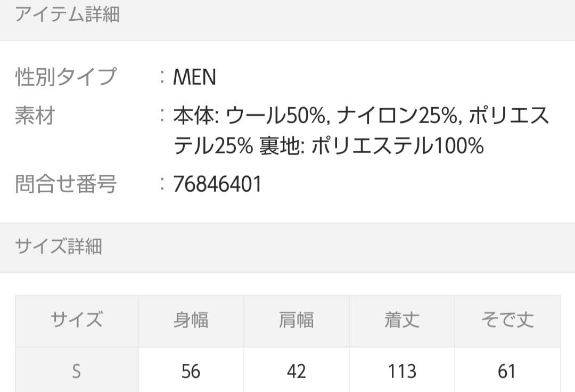Click the 56 body width value
The image size is (575, 392).
point(191,371)
